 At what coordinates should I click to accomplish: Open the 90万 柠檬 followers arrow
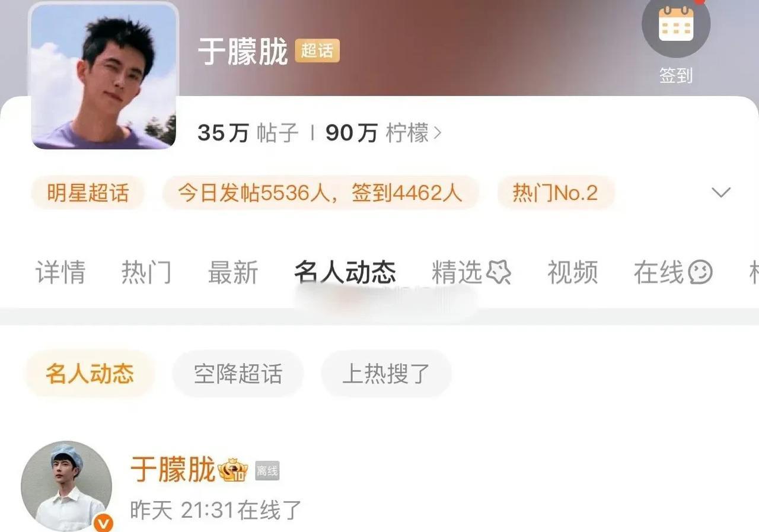[x=438, y=133]
